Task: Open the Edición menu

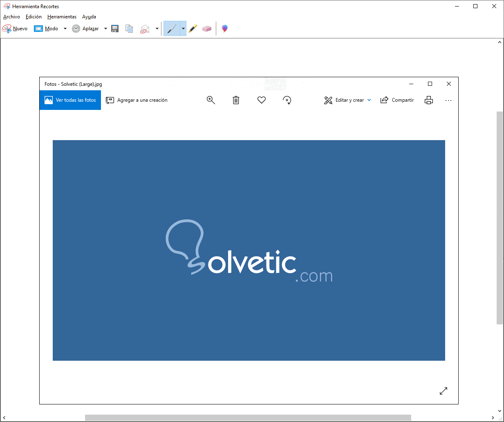Action: click(x=34, y=17)
